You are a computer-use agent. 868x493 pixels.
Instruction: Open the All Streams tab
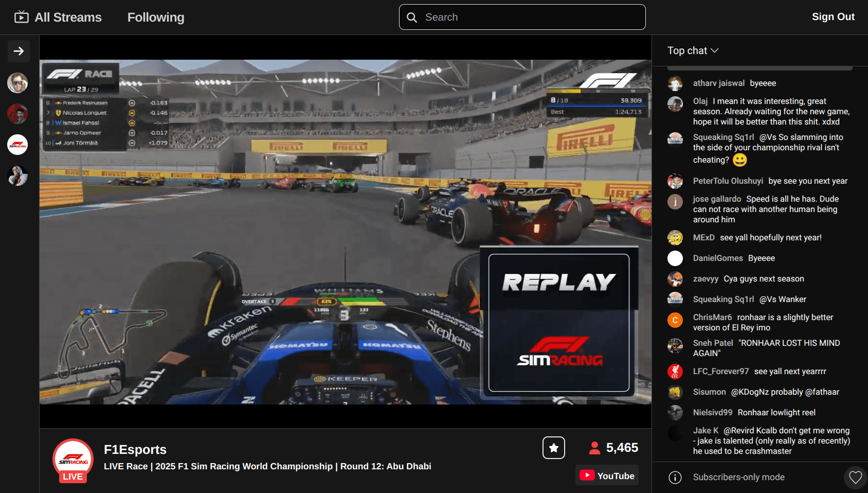click(58, 17)
